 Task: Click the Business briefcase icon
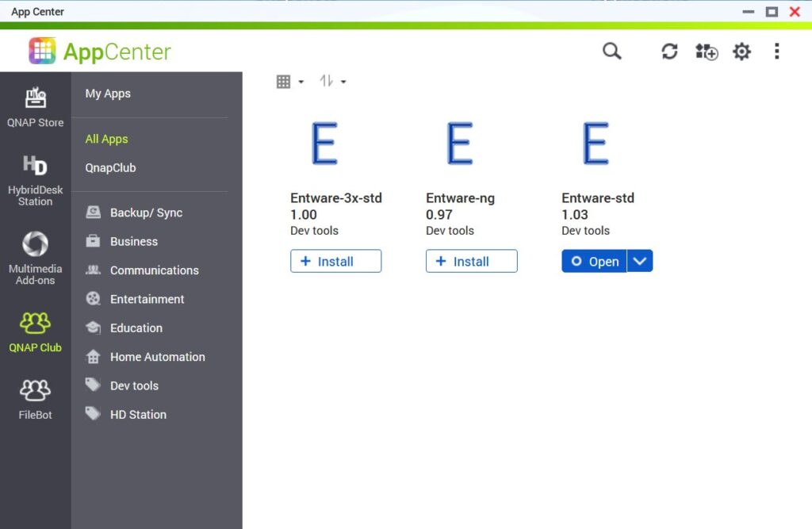[94, 241]
